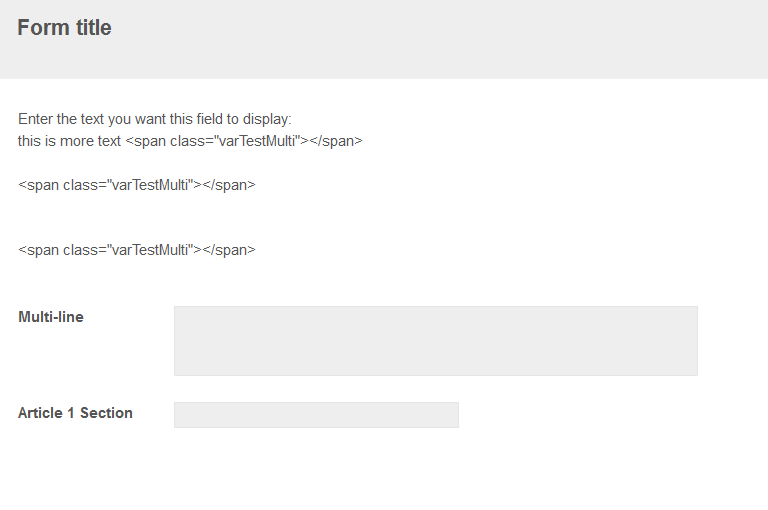
Task: Click the second varTestMulti span line
Action: pyautogui.click(x=137, y=185)
